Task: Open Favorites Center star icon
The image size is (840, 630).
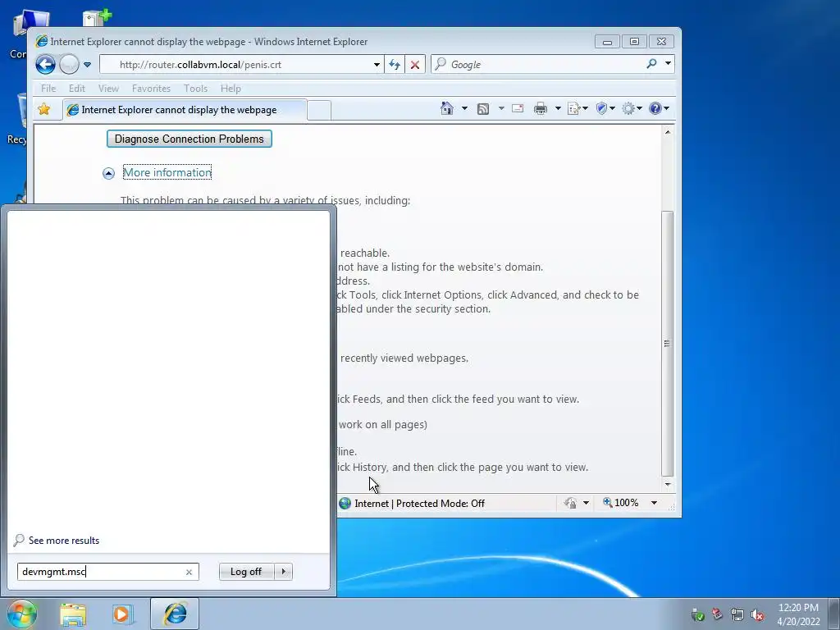Action: 44,109
